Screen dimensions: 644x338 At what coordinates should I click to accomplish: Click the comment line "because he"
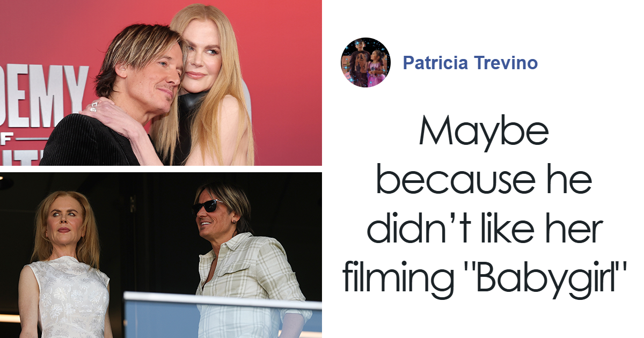pos(483,183)
